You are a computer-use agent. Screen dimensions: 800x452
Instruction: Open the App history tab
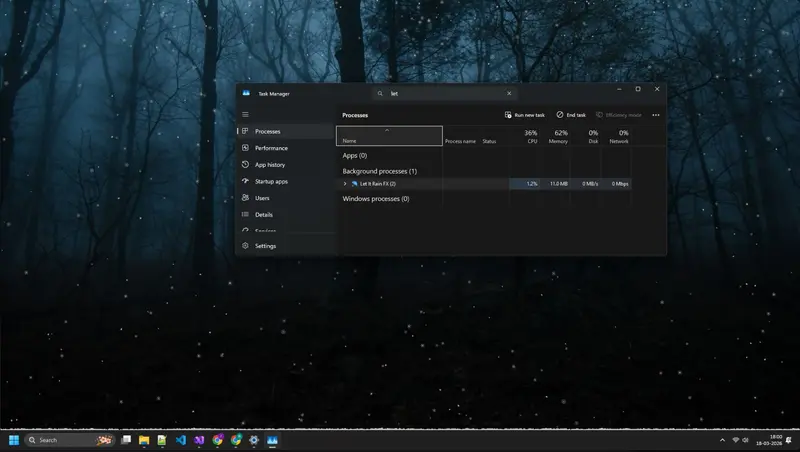pos(286,165)
